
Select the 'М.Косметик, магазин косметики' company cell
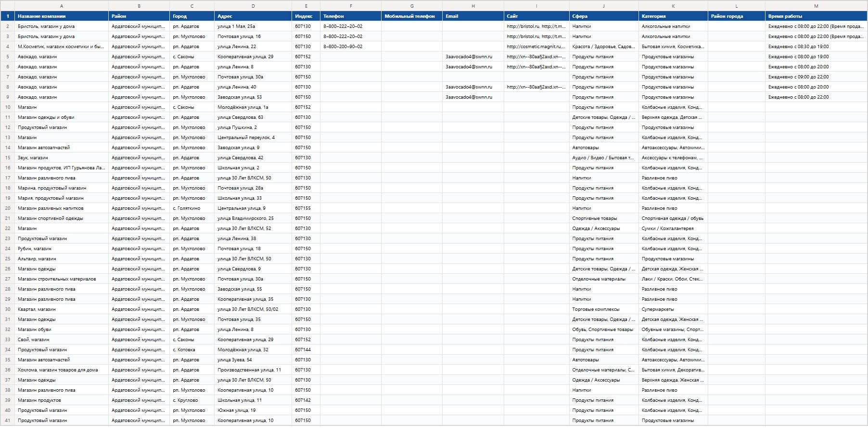(62, 47)
